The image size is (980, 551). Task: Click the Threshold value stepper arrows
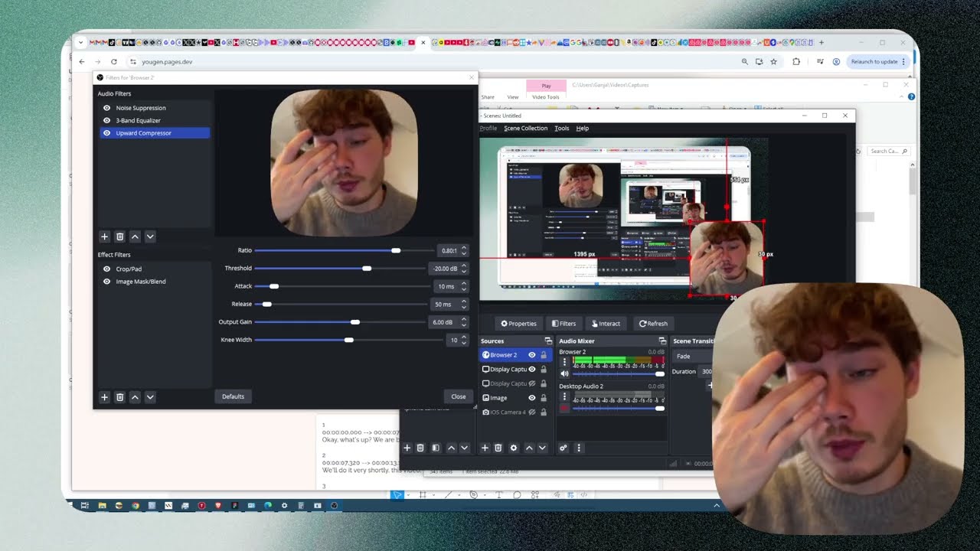464,269
